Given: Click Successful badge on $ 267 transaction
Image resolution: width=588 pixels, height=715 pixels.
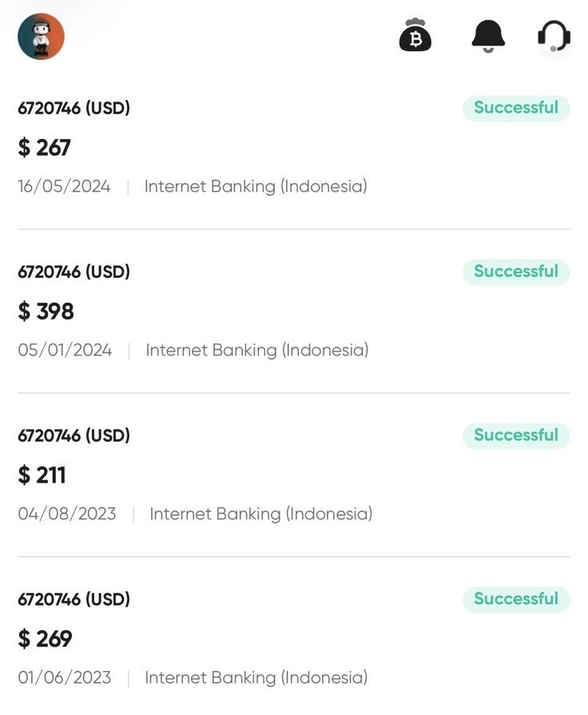Looking at the screenshot, I should pos(516,108).
